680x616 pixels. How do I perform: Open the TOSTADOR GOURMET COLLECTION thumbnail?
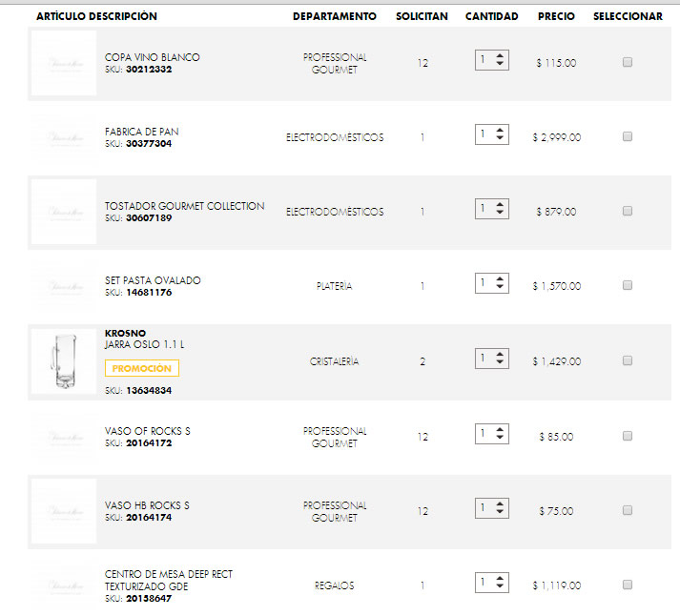[64, 212]
